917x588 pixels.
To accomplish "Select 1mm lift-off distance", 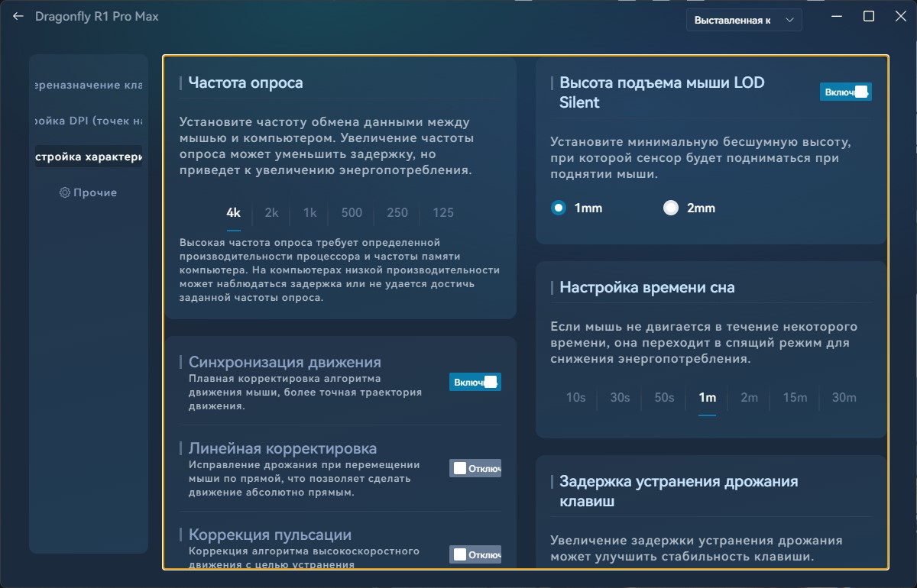I will point(577,208).
